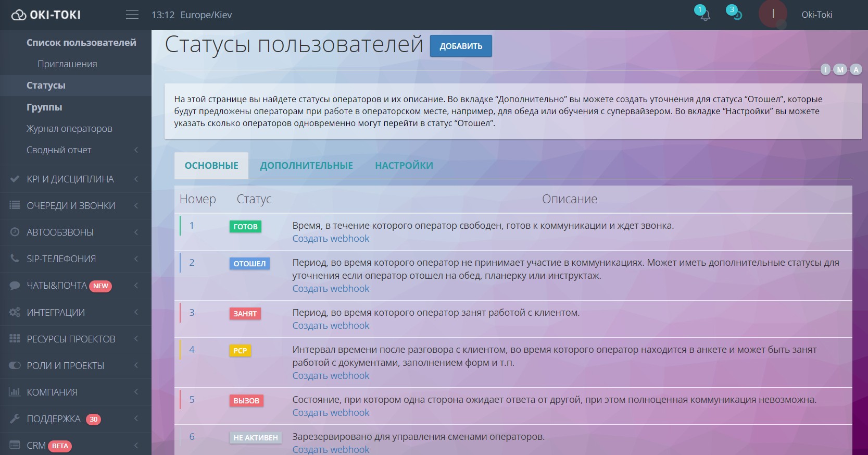Expand SIP-телефония chevron

pyautogui.click(x=136, y=259)
